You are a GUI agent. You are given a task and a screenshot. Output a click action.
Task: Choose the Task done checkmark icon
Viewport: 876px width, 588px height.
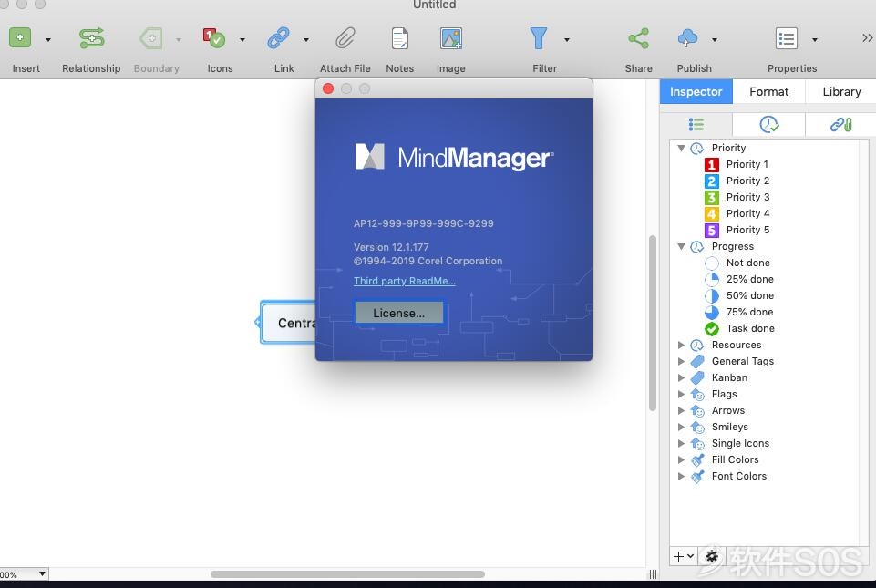[x=712, y=329]
